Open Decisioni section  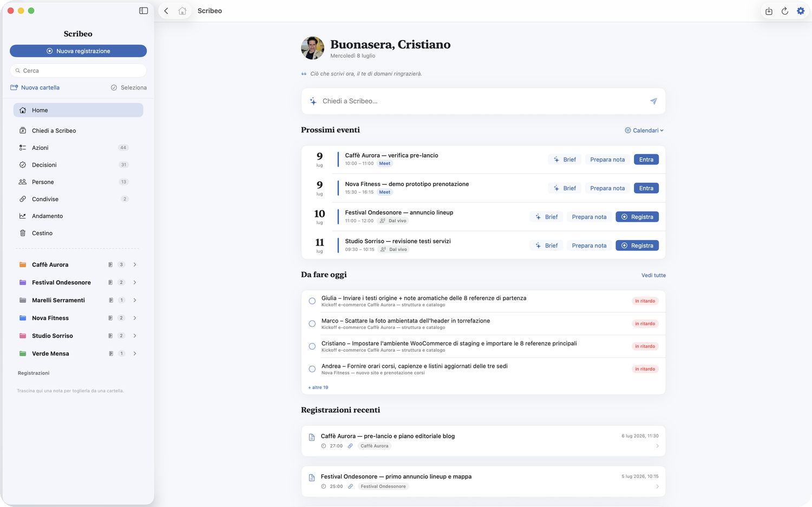point(78,165)
